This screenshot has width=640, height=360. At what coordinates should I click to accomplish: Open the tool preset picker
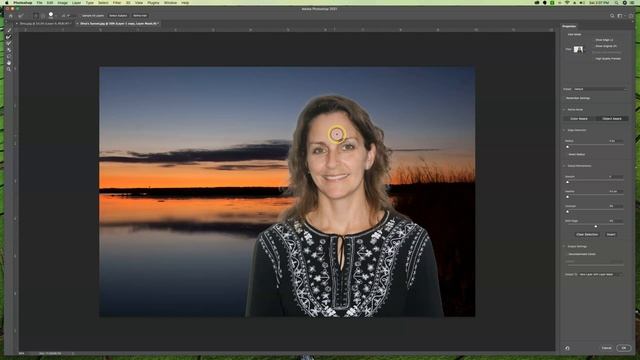tap(21, 16)
